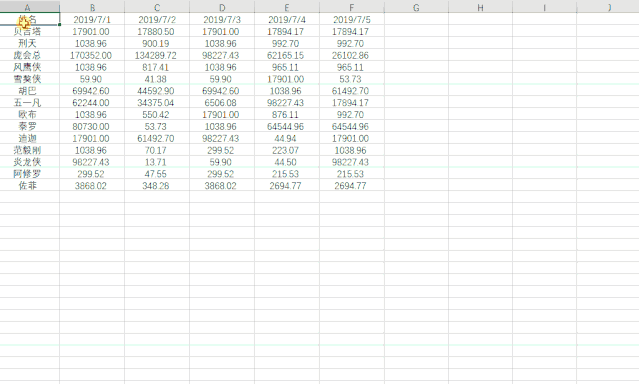Click the 2019/7/5 date header cell
This screenshot has width=639, height=384.
point(352,19)
